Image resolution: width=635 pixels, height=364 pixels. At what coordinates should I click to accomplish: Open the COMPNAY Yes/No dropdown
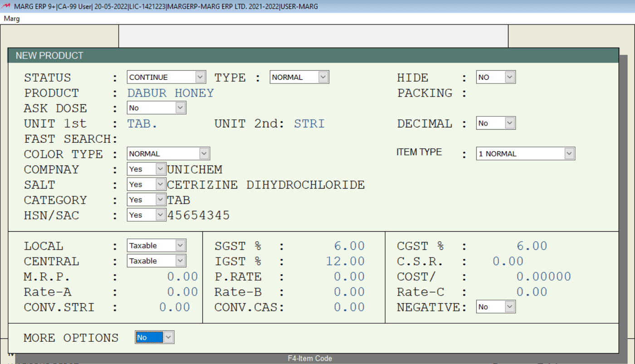point(147,169)
